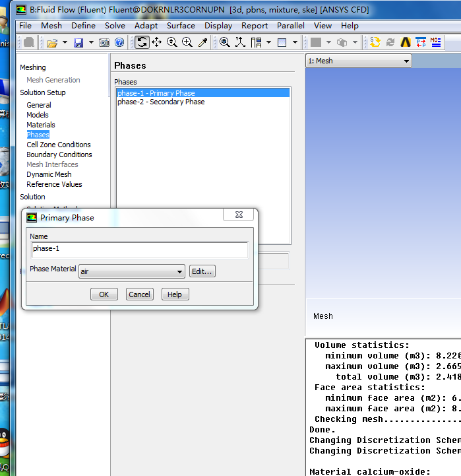
Task: Select highlighted Phases item in tree
Action: (x=38, y=135)
